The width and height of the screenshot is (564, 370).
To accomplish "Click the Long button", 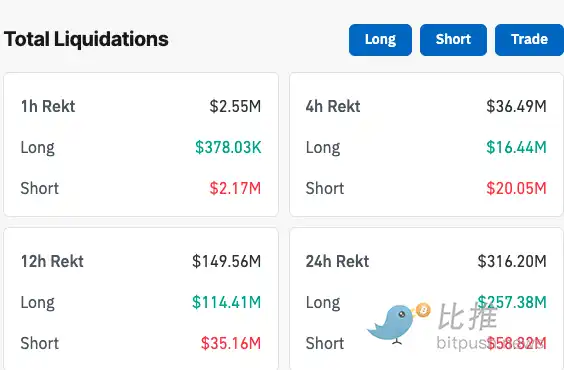I will pos(380,40).
